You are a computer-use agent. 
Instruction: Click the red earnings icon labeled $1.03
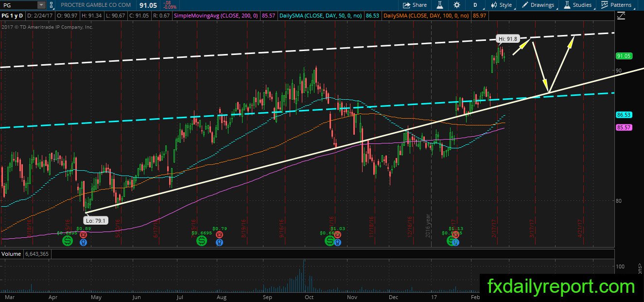338,234
